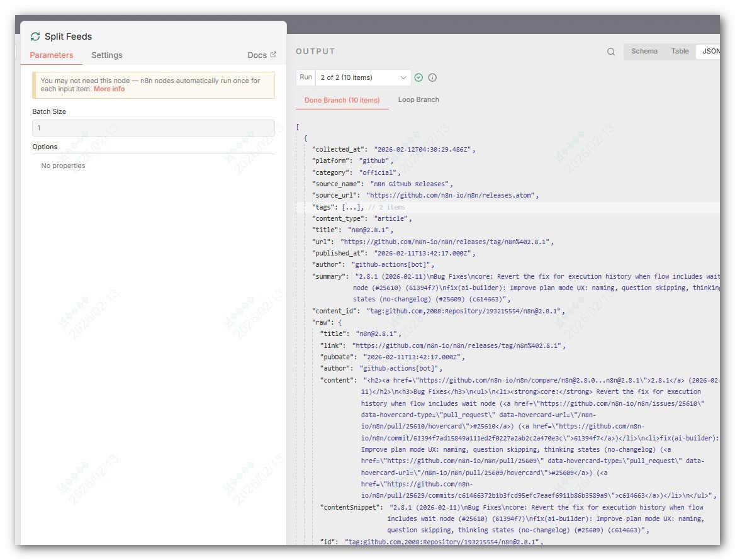Click the source_url releases.atom value
Screen dimensions: 735x560
click(x=451, y=196)
